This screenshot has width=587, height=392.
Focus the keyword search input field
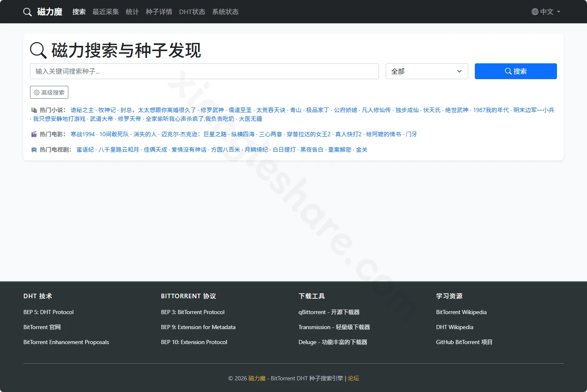coord(204,71)
